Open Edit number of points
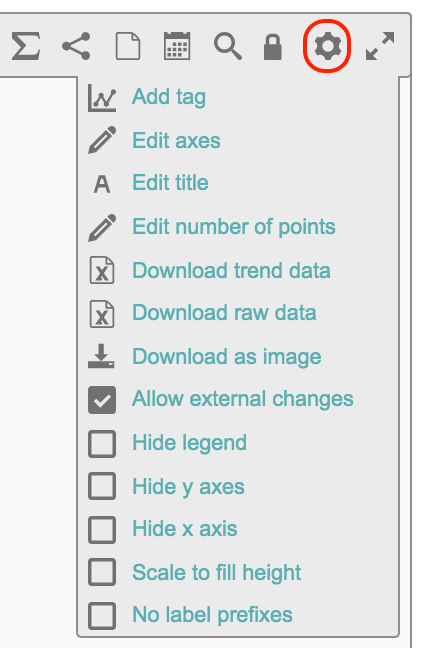Viewport: 432px width, 648px height. [x=234, y=227]
